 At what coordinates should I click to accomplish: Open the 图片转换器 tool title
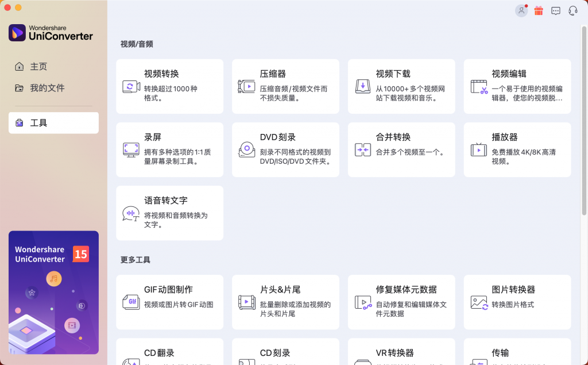[513, 290]
